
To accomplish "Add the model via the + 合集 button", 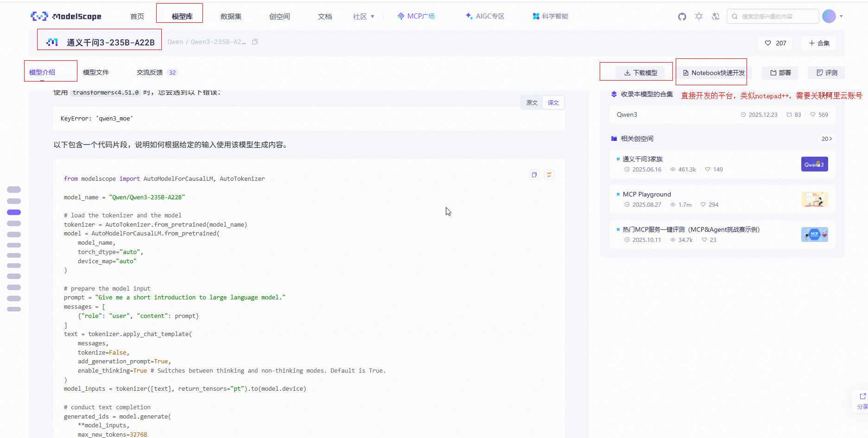I will coord(819,43).
